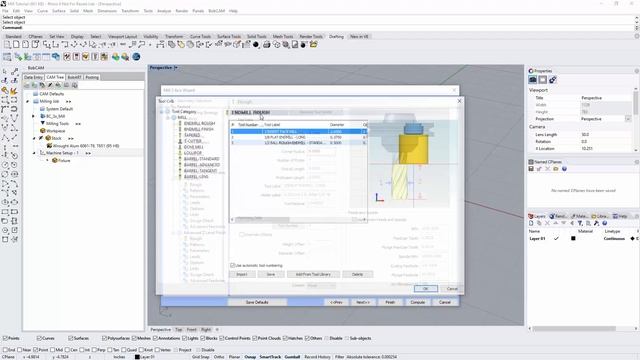Click the folder options icon at toolbar end
Screen dimensions: 640x360
[x=313, y=44]
